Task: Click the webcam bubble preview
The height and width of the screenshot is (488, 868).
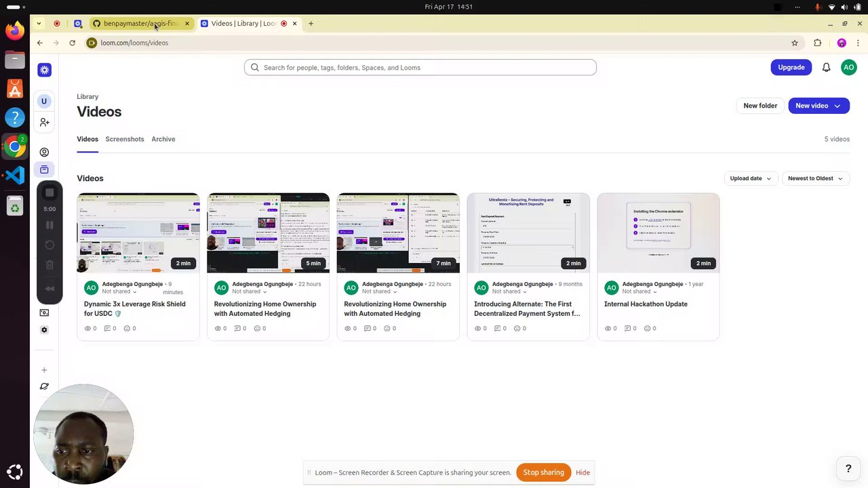Action: (x=83, y=434)
